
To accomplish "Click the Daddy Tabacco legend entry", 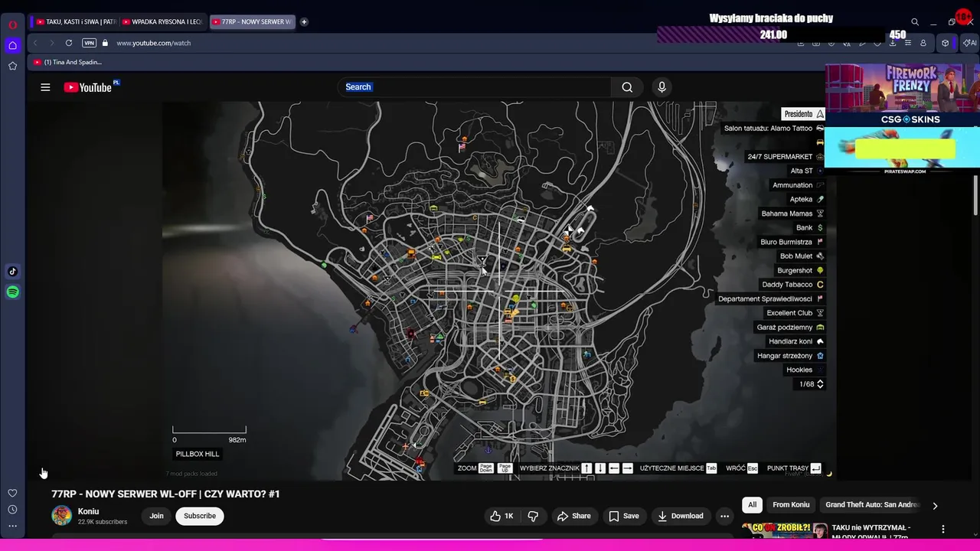I will pyautogui.click(x=792, y=285).
